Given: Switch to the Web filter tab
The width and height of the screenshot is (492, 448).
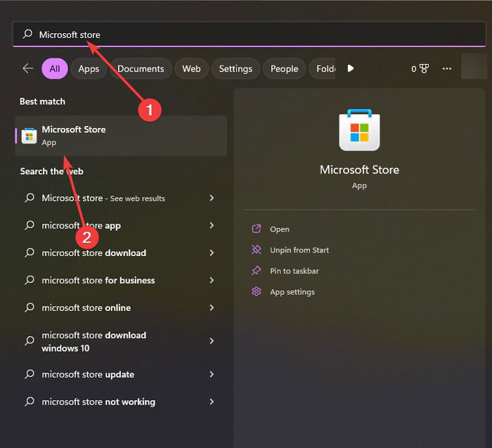Looking at the screenshot, I should (191, 68).
